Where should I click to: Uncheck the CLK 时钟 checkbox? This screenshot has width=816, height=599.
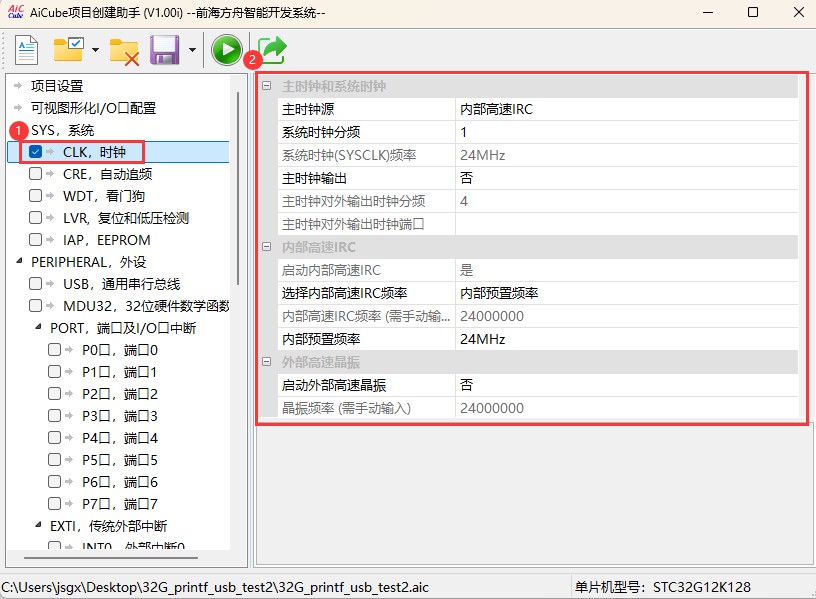click(35, 152)
